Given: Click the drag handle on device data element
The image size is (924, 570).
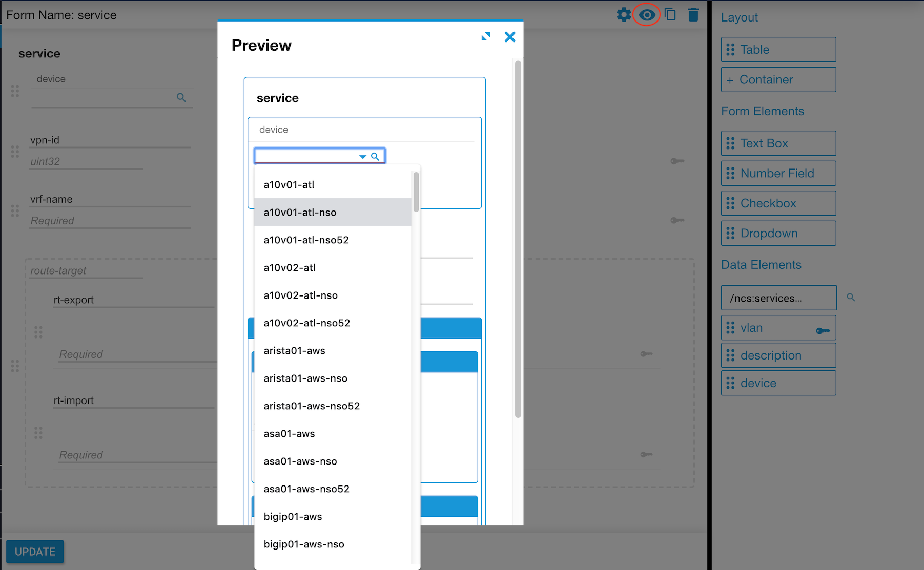Looking at the screenshot, I should tap(730, 383).
